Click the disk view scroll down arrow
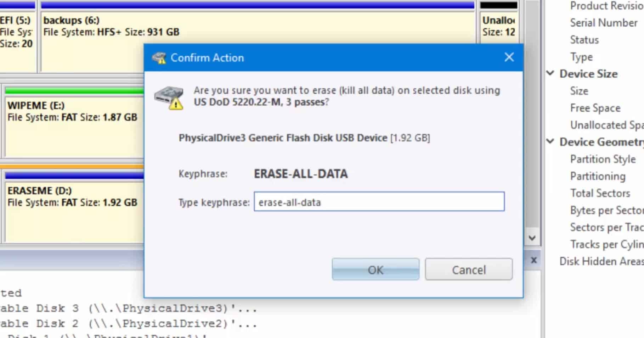This screenshot has height=338, width=644. point(532,238)
